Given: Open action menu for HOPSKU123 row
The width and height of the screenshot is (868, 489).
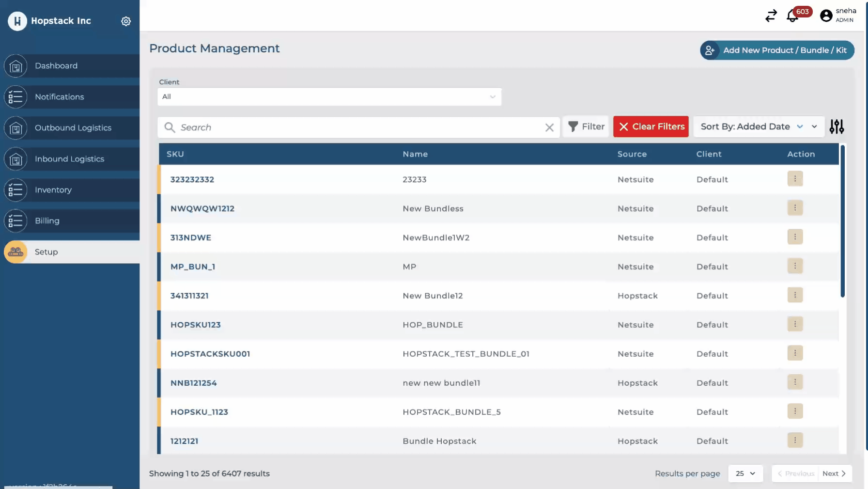Looking at the screenshot, I should click(795, 324).
